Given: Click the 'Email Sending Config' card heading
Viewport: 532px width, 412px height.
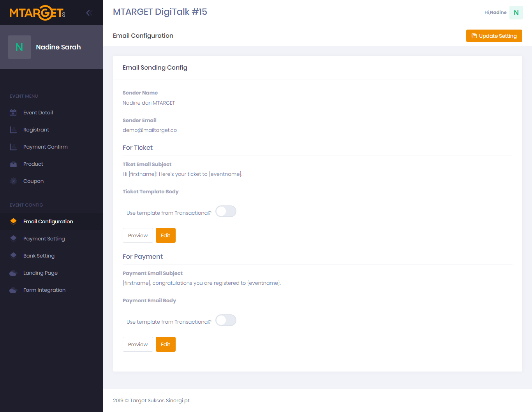Looking at the screenshot, I should (x=155, y=67).
